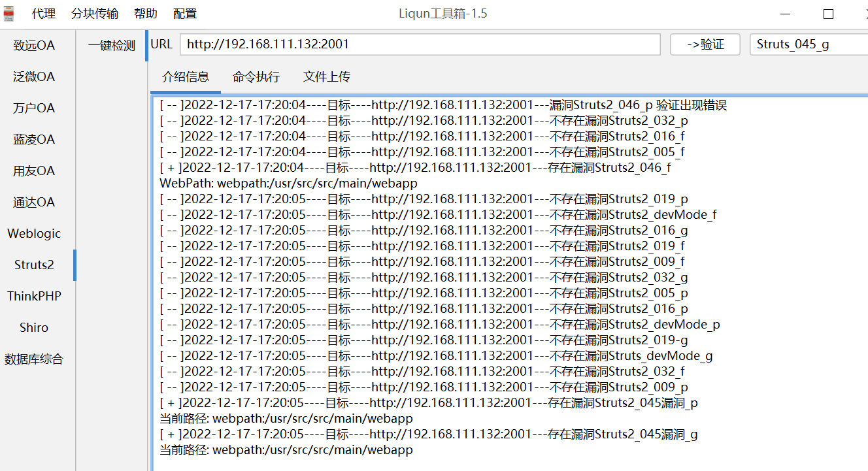Click the Struts2_046_p 验证出现错误 log line

coord(443,105)
